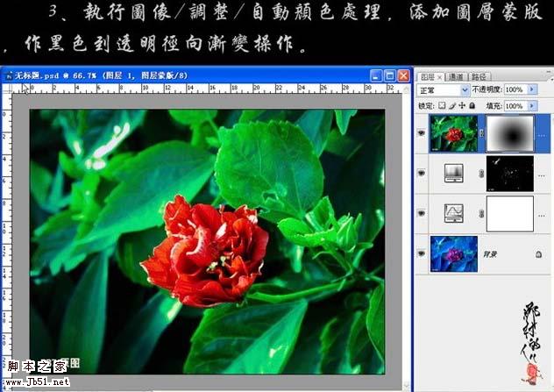Toggle lock position move icon
The height and width of the screenshot is (392, 554).
tap(462, 105)
